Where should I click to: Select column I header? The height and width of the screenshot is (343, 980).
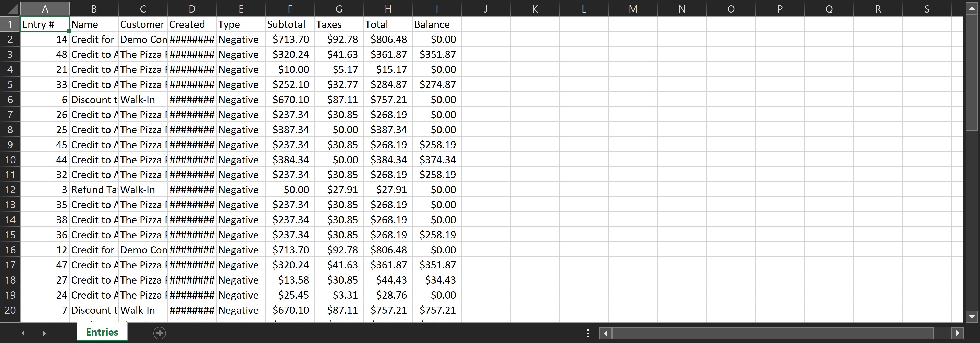coord(436,9)
